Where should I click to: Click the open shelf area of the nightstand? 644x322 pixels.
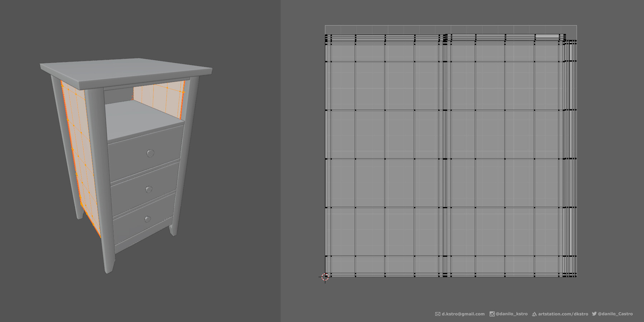(138, 118)
